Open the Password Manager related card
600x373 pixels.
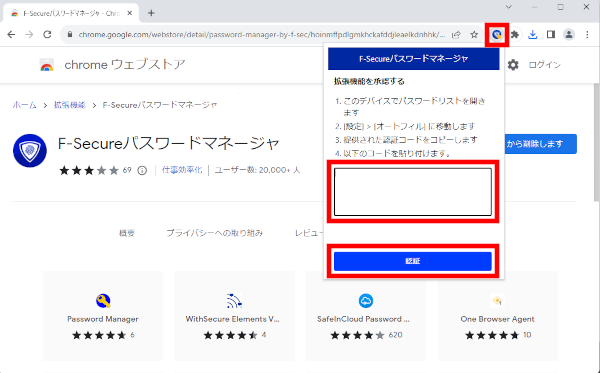[x=103, y=316]
